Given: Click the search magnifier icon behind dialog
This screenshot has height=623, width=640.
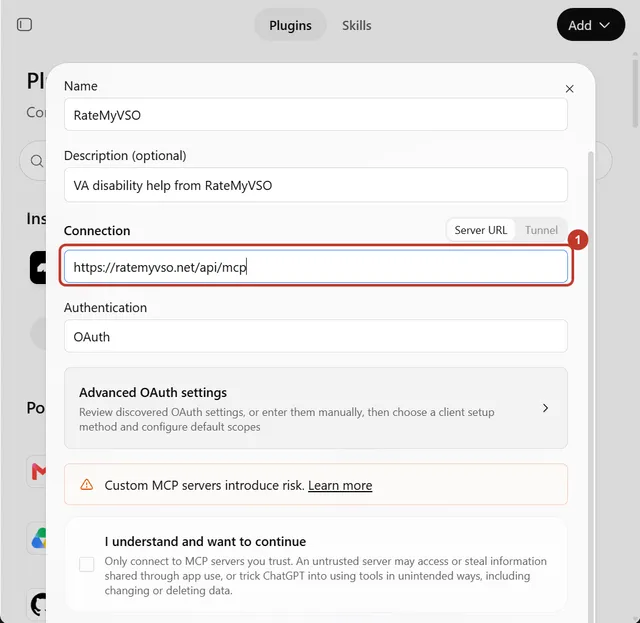Looking at the screenshot, I should tap(37, 161).
